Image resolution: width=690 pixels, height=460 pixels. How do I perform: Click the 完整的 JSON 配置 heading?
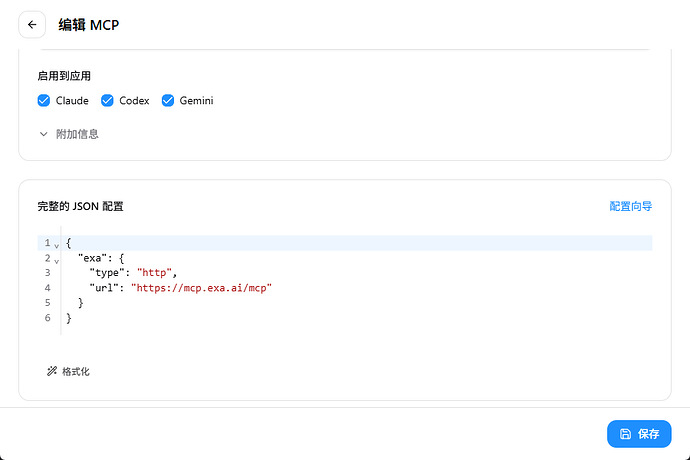click(x=80, y=206)
